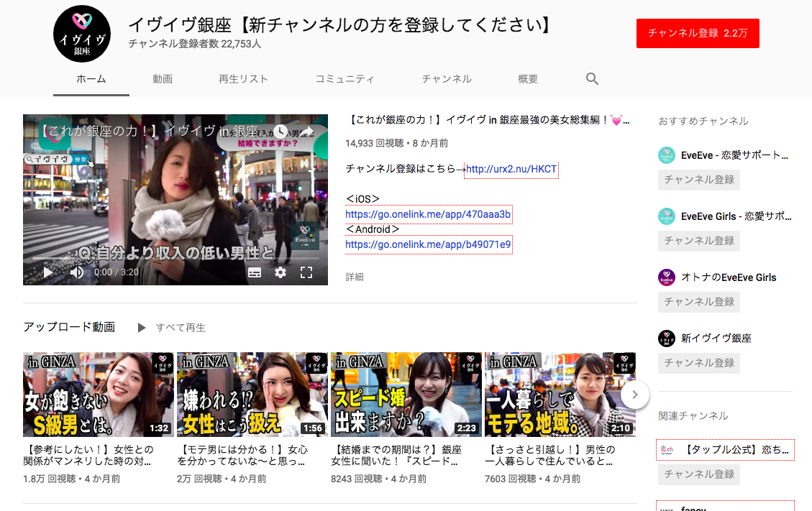Open the コミュニティ tab

345,79
